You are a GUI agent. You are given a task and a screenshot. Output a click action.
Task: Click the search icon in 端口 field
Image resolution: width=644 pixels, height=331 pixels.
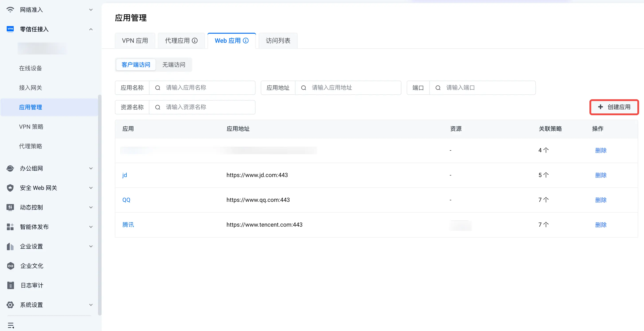(438, 88)
